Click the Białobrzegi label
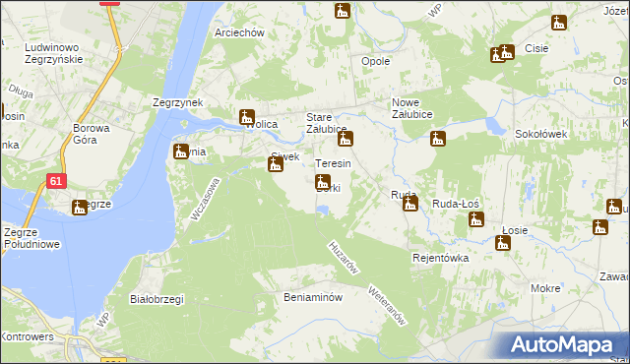 [157, 299]
